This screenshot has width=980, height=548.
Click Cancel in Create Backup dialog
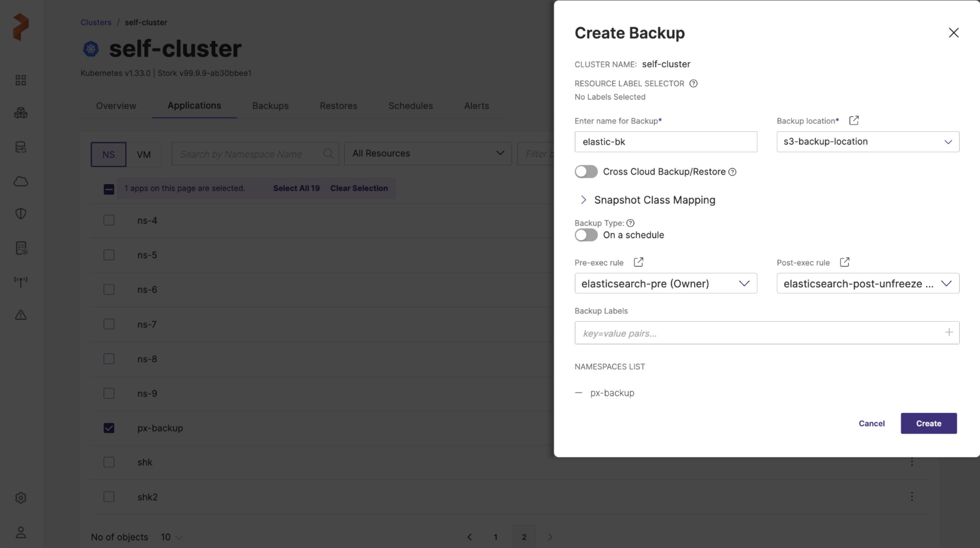click(872, 423)
